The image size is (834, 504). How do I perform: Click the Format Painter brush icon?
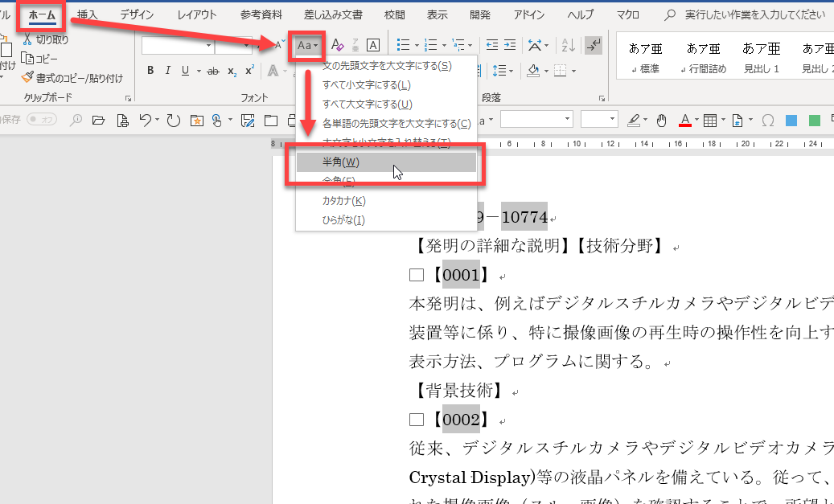pos(28,78)
